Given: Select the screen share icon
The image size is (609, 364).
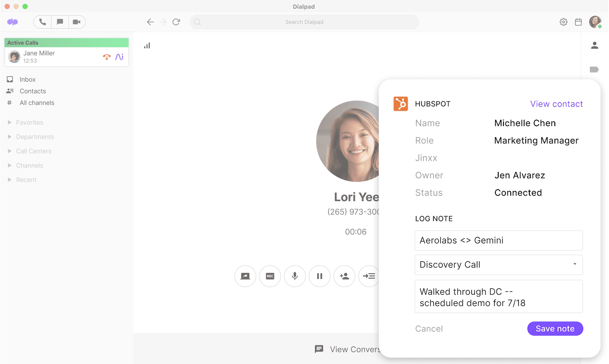Looking at the screenshot, I should pyautogui.click(x=245, y=276).
